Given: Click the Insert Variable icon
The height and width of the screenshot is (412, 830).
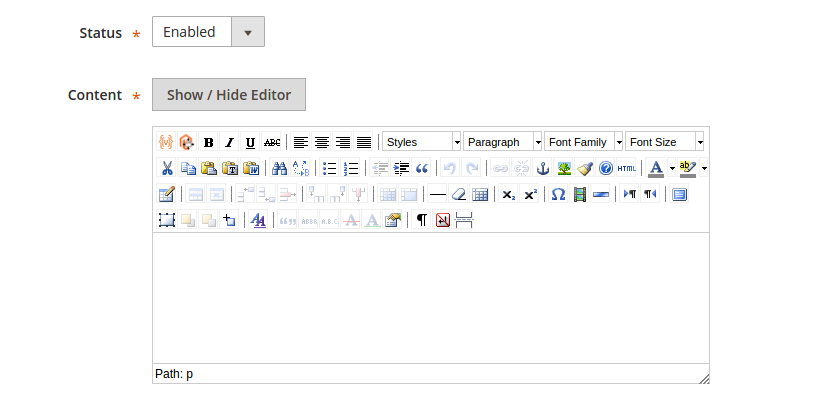Looking at the screenshot, I should pos(166,142).
